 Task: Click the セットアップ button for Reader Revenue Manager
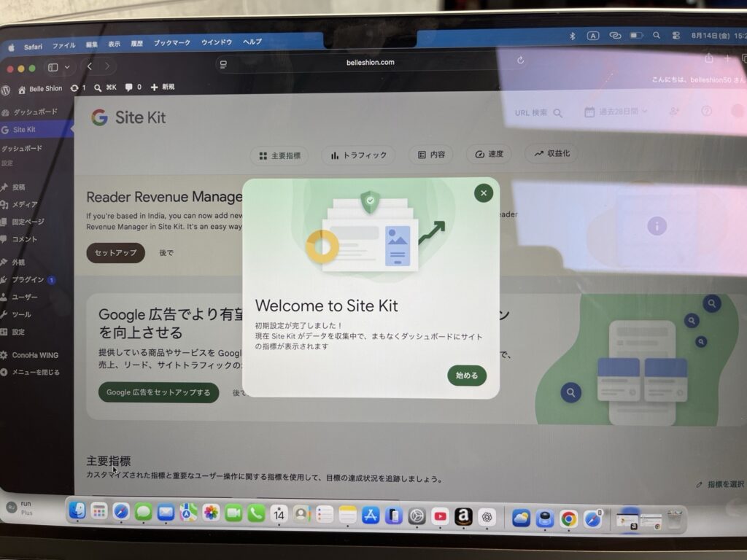click(116, 253)
